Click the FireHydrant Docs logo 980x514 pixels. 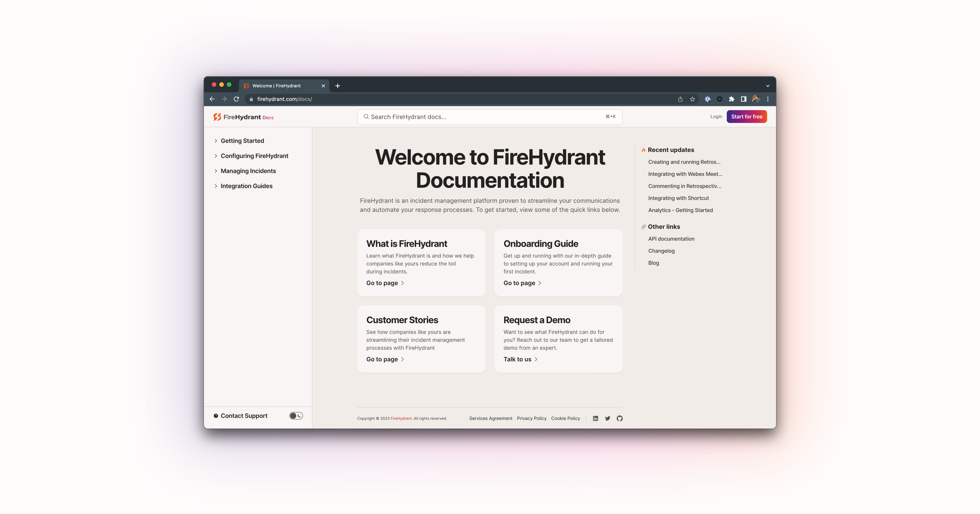tap(244, 117)
